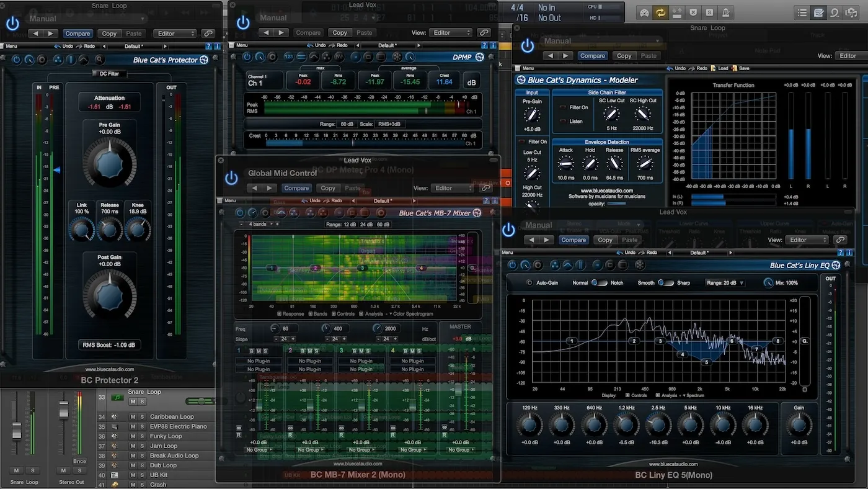Open the Menu on BC Protector 2
This screenshot has width=868, height=489.
10,45
